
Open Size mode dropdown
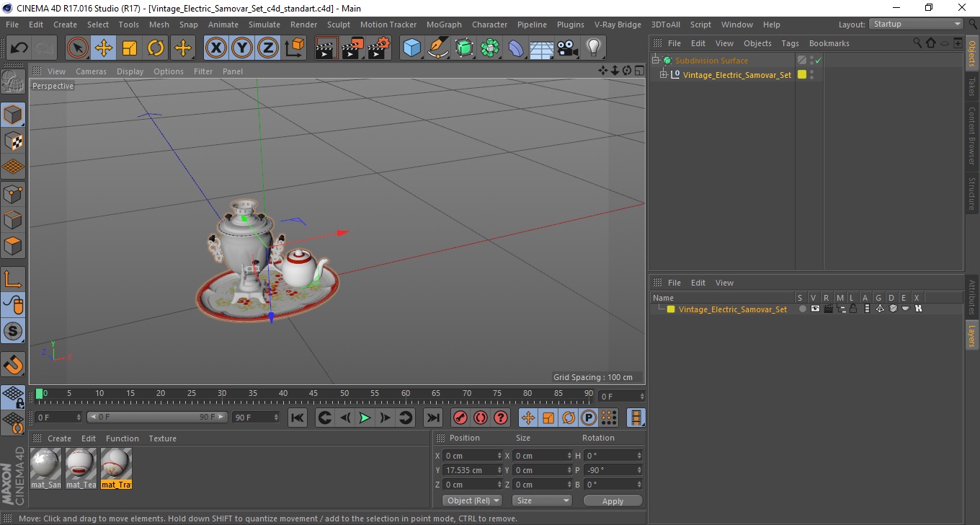click(x=542, y=500)
